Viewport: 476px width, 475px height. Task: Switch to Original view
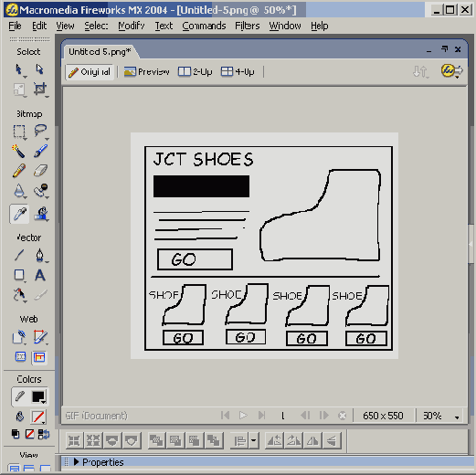pos(90,72)
